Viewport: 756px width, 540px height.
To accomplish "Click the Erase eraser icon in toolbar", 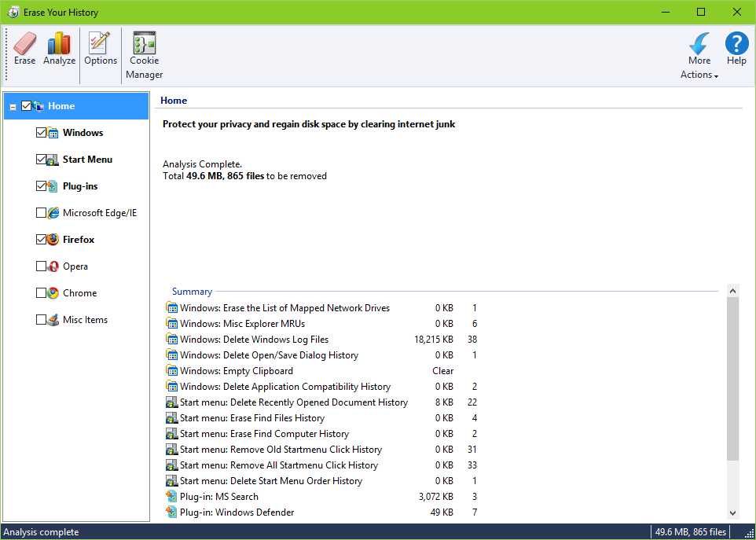I will [x=24, y=45].
